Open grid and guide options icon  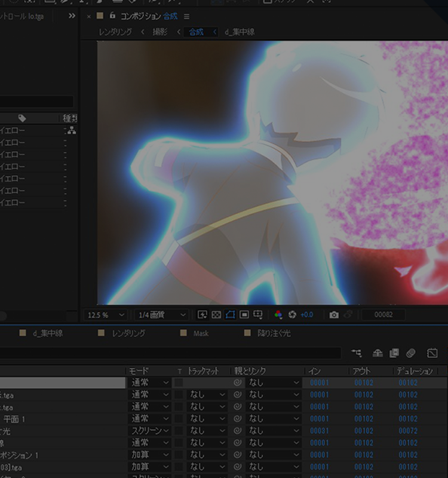point(258,315)
